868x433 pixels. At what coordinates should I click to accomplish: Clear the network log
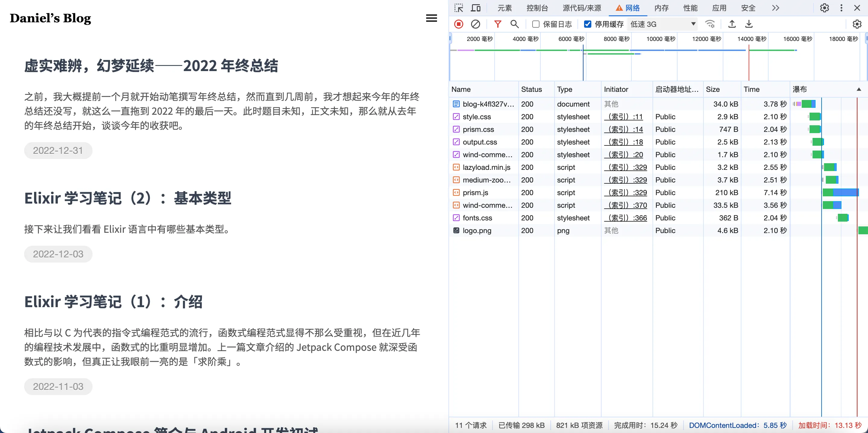(x=476, y=24)
